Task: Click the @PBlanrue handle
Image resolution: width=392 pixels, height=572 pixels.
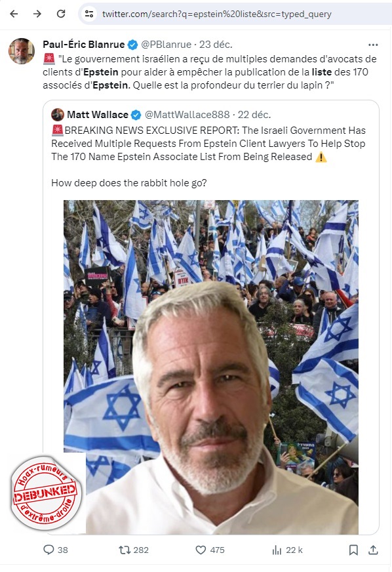Action: click(166, 45)
